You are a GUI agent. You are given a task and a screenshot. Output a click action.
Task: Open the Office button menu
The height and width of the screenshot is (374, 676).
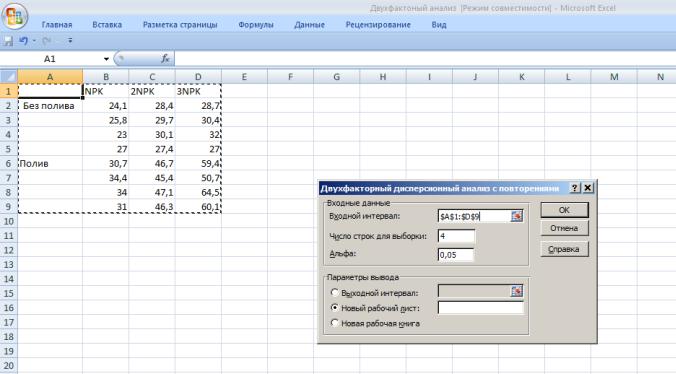click(x=15, y=16)
